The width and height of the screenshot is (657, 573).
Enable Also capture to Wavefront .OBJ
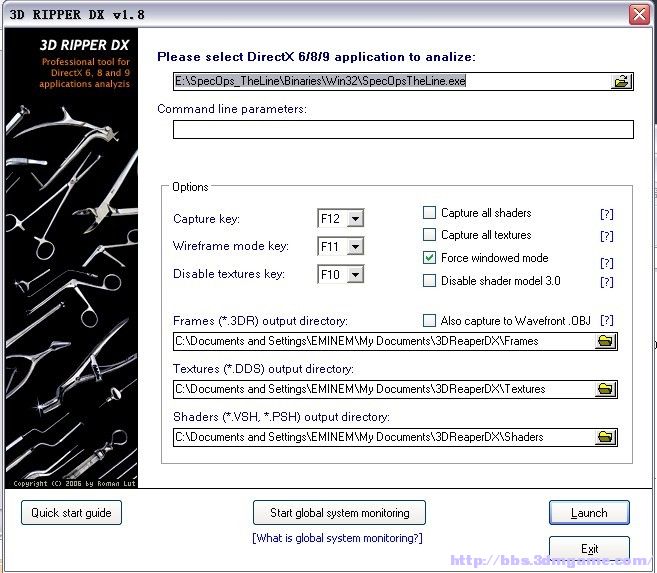pyautogui.click(x=429, y=320)
